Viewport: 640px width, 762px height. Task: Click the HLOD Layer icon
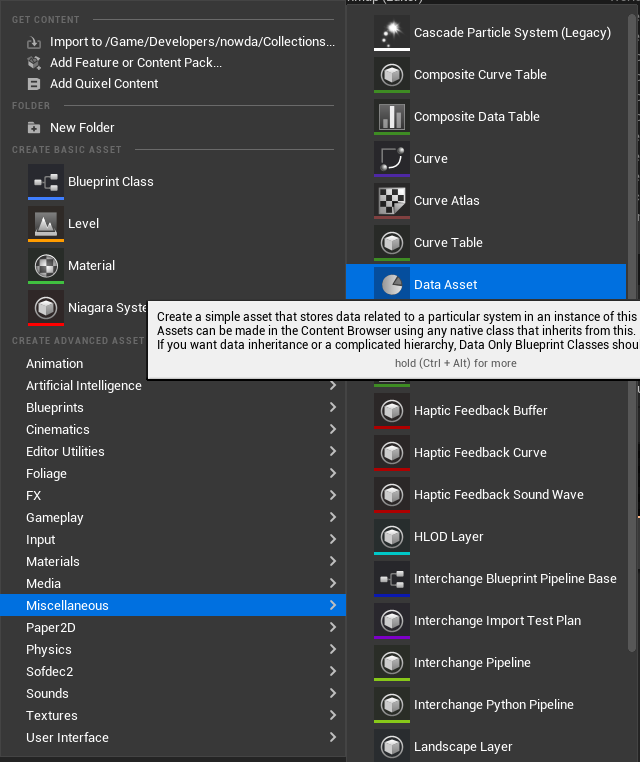[x=392, y=537]
